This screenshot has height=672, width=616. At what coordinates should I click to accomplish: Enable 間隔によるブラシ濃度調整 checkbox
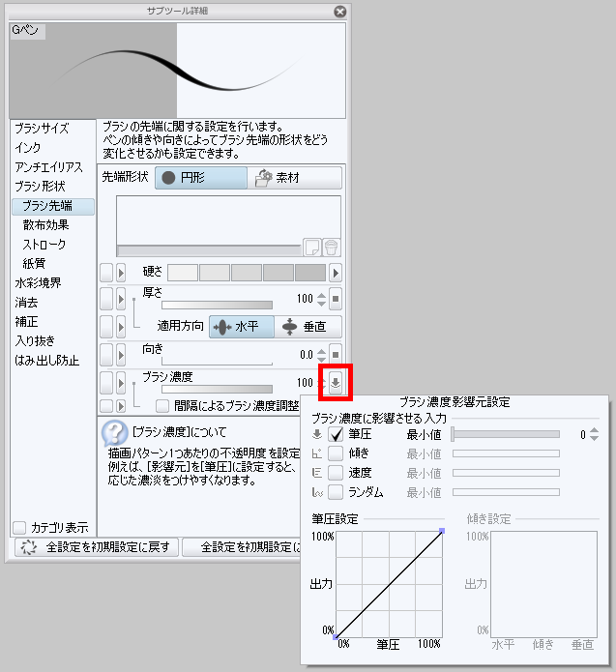162,406
